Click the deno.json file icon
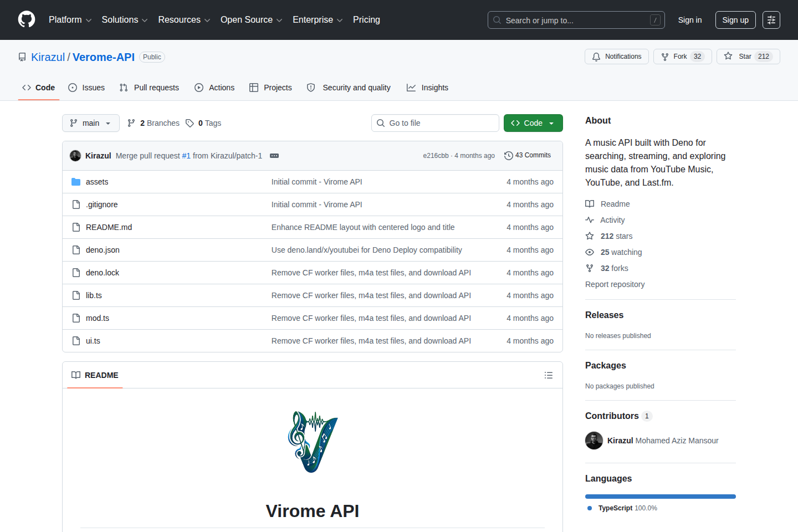The image size is (798, 532). click(76, 250)
